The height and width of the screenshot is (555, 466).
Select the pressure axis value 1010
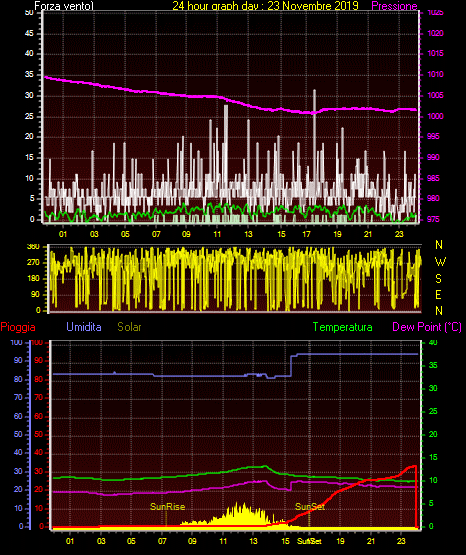(x=435, y=74)
